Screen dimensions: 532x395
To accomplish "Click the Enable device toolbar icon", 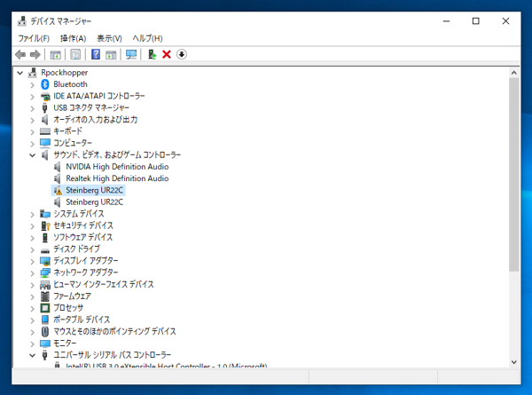I will coord(152,54).
